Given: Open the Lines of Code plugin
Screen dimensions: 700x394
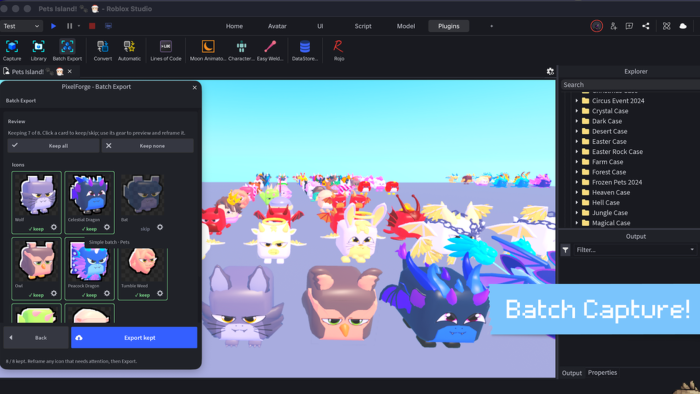Looking at the screenshot, I should coord(166,50).
